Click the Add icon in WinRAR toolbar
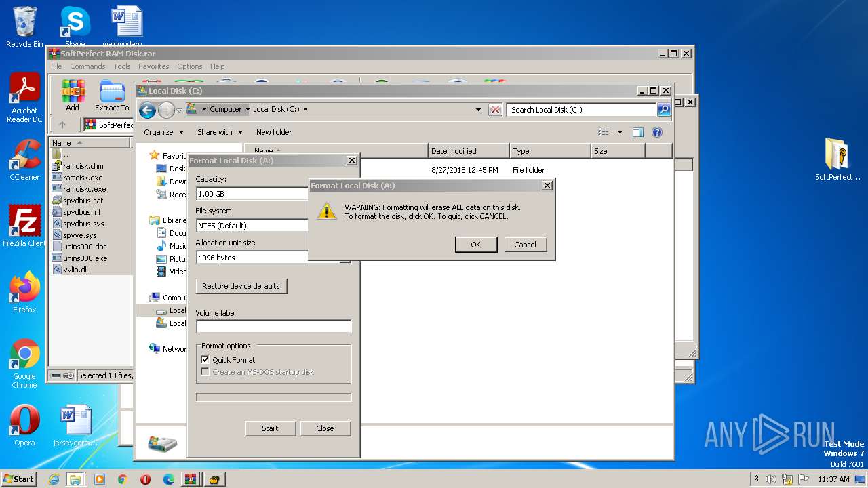The width and height of the screenshot is (868, 488). pyautogui.click(x=73, y=96)
